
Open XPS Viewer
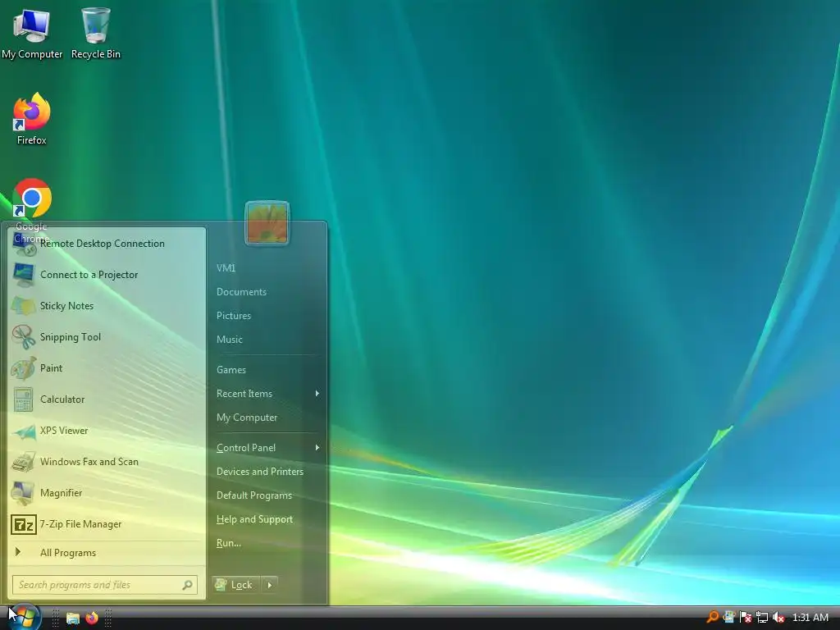pos(106,430)
